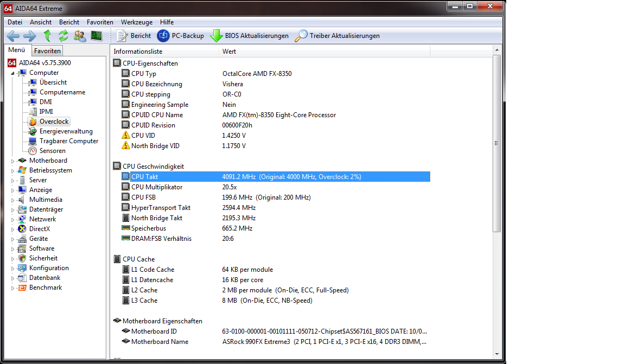Screen dimensions: 625x364
Task: Click the Back arrow navigation icon
Action: pyautogui.click(x=13, y=36)
